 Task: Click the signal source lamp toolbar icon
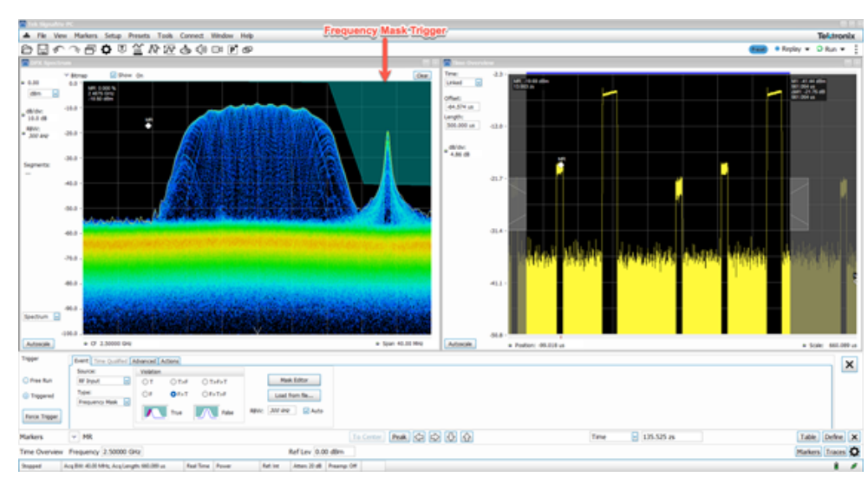[186, 49]
